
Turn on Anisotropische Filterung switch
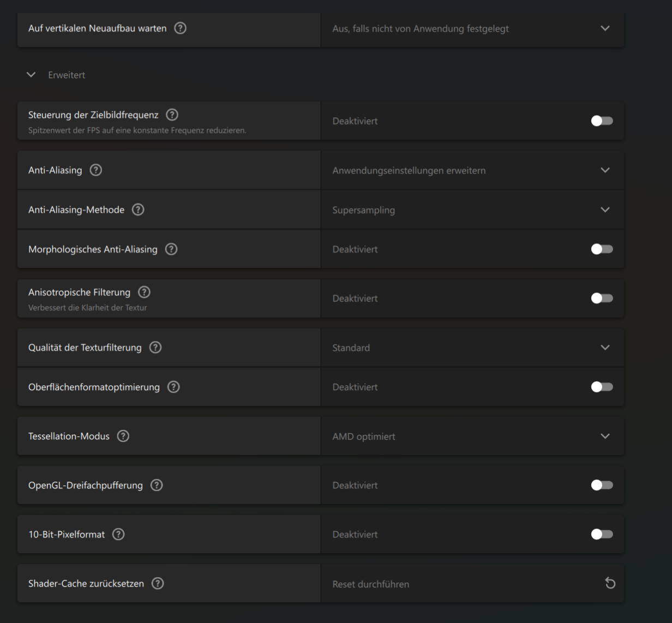(x=602, y=298)
